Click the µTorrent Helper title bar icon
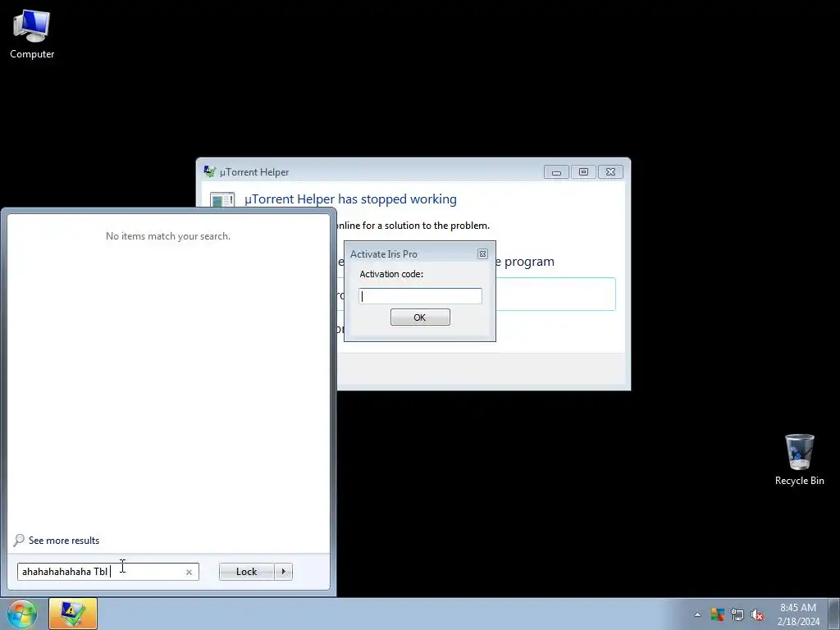This screenshot has width=840, height=630. click(x=209, y=171)
